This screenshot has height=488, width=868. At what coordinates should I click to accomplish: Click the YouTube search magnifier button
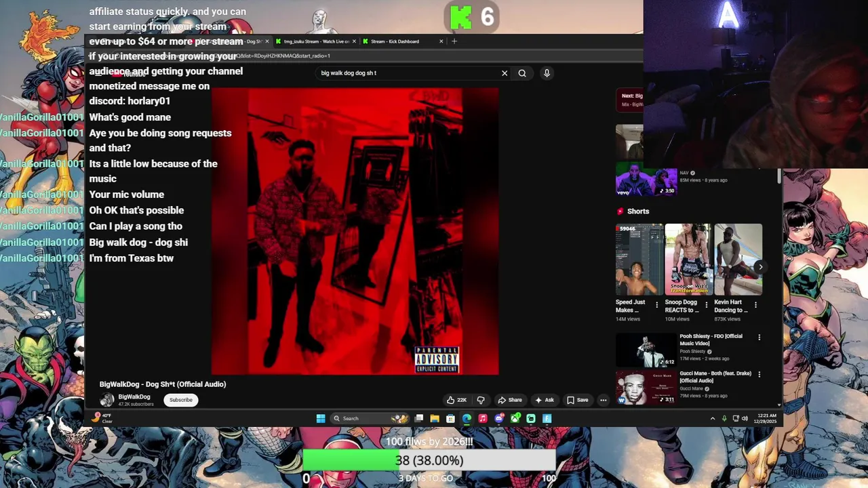(522, 73)
